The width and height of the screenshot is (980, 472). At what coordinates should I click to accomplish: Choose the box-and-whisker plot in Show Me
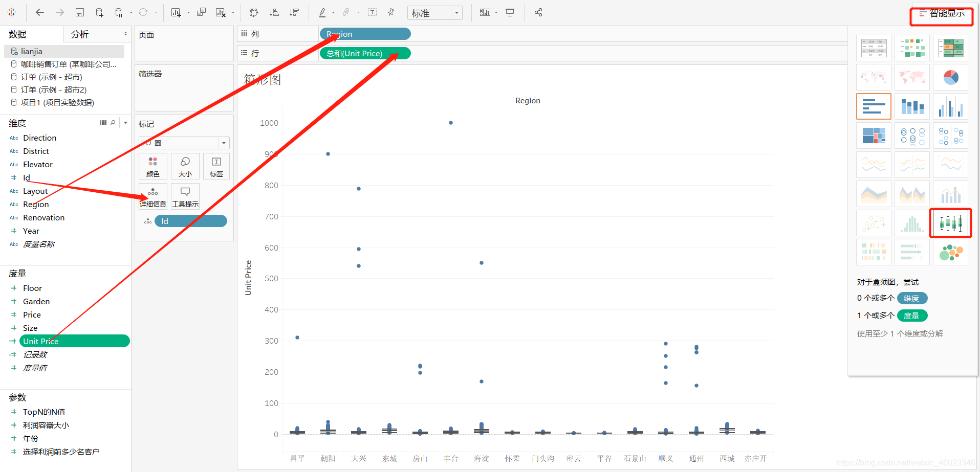point(950,223)
